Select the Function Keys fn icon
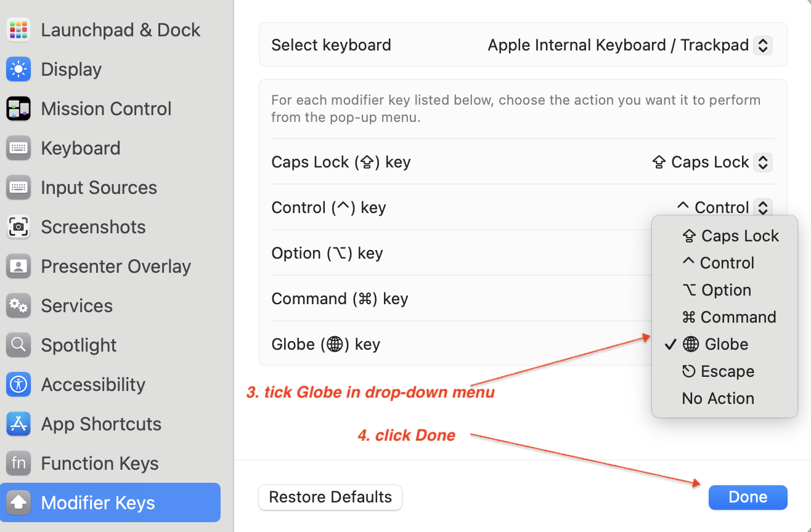 click(x=18, y=463)
